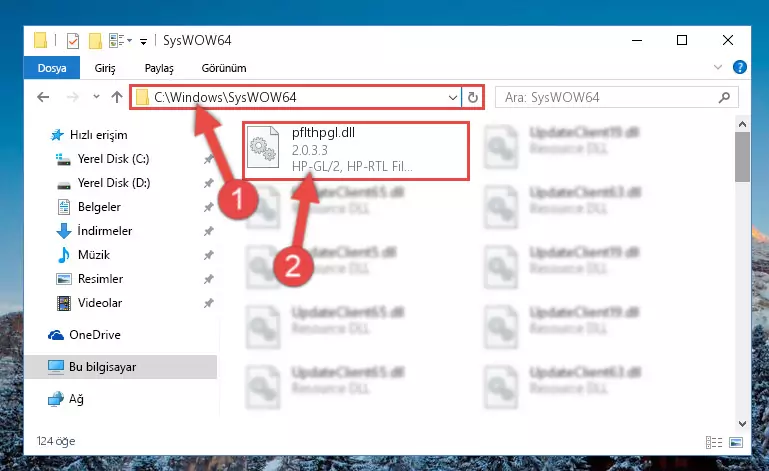The width and height of the screenshot is (769, 471).
Task: Open Yerel Disk (D:)
Action: click(x=103, y=183)
